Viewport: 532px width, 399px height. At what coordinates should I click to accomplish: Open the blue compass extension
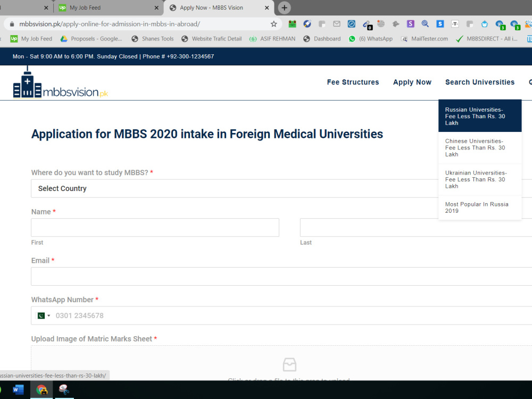click(352, 24)
